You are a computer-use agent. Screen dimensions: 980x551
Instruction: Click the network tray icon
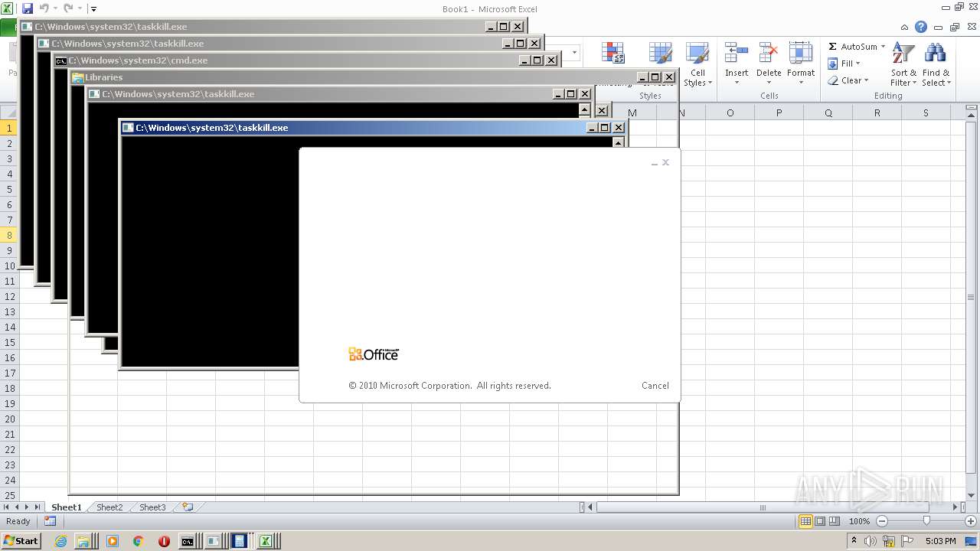[889, 541]
